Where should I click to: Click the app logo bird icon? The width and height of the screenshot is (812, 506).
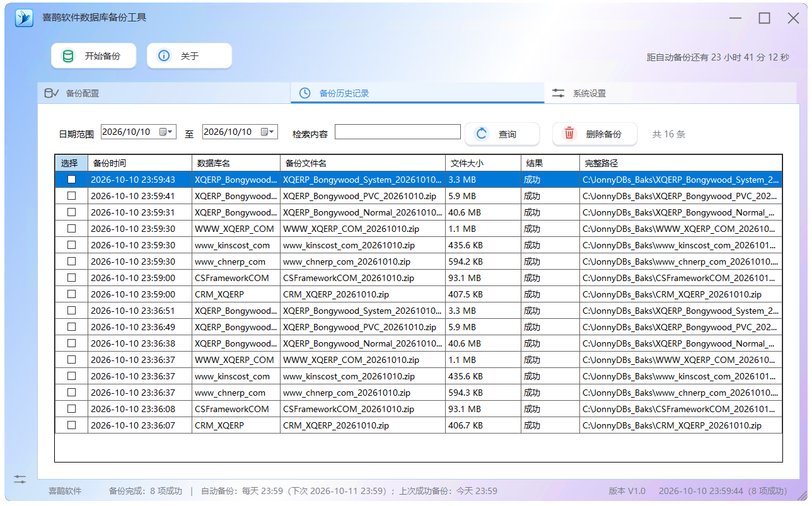(24, 18)
